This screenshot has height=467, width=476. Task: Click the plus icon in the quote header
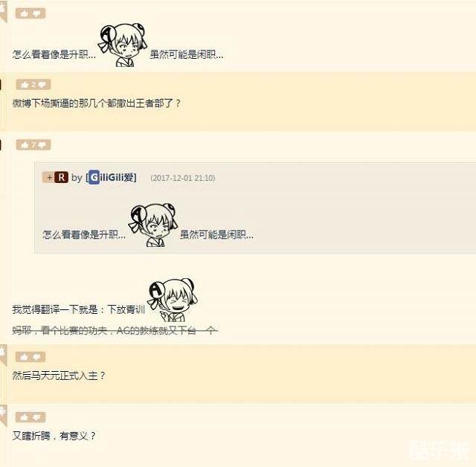tap(49, 177)
